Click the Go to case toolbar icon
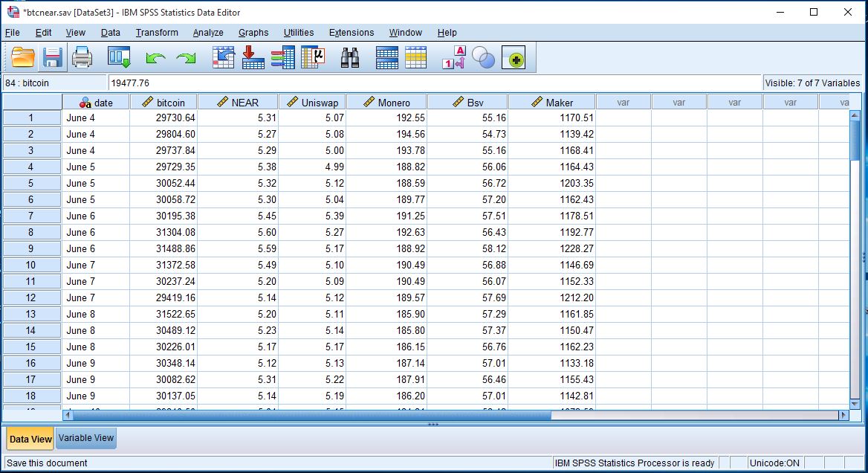868x473 pixels. click(223, 57)
